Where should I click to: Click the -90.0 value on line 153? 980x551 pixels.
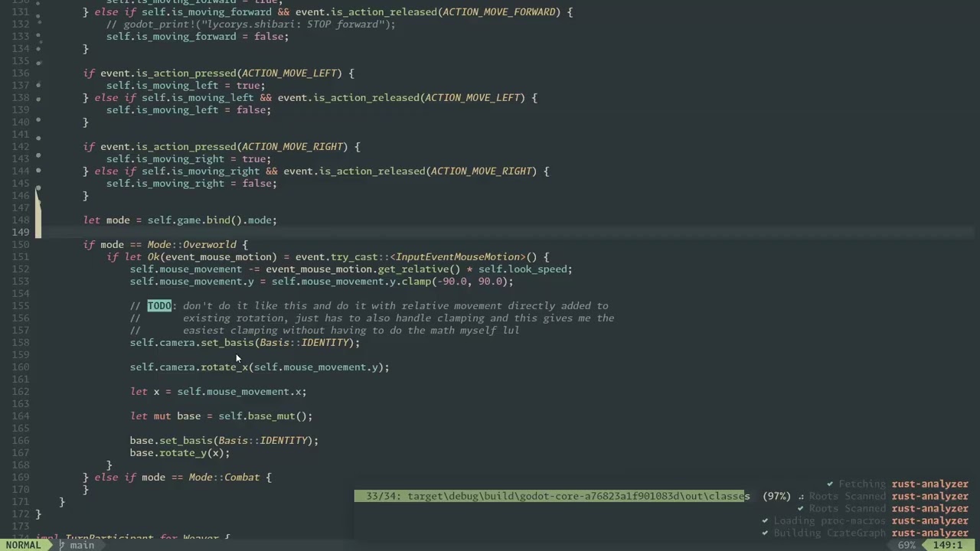(x=452, y=281)
